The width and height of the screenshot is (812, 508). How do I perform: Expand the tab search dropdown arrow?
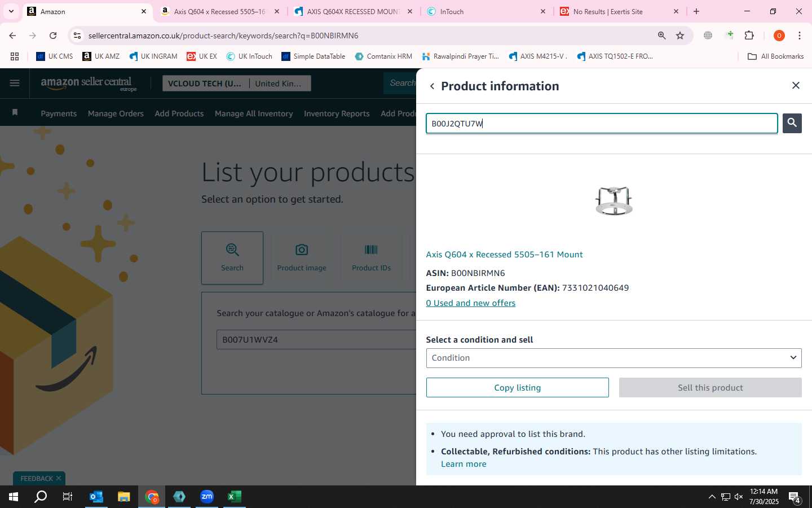tap(11, 11)
